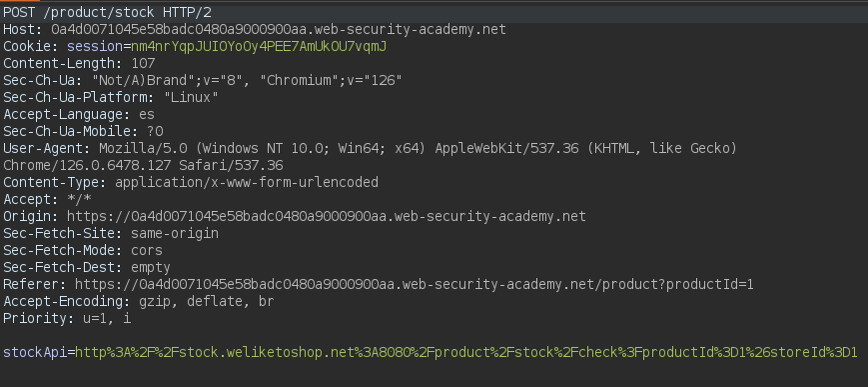This screenshot has width=868, height=387.
Task: Click the Sec-Fetch-Site same-origin value
Action: click(175, 233)
